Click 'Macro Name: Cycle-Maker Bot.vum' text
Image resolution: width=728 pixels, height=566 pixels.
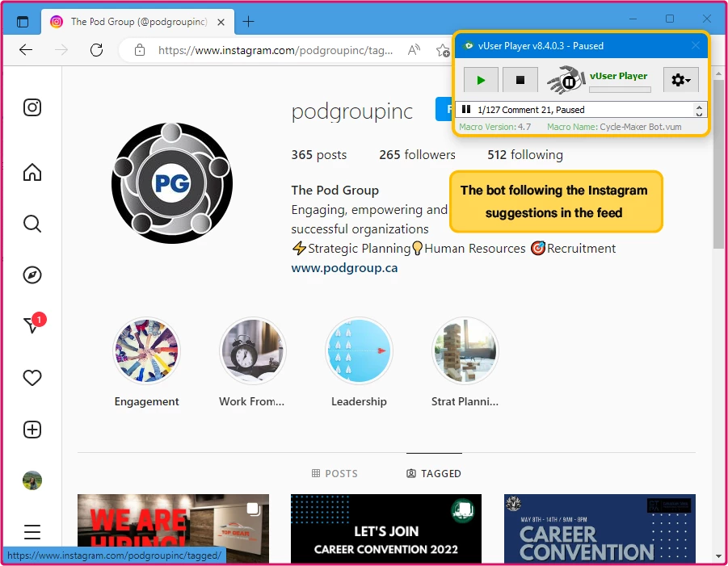[614, 127]
